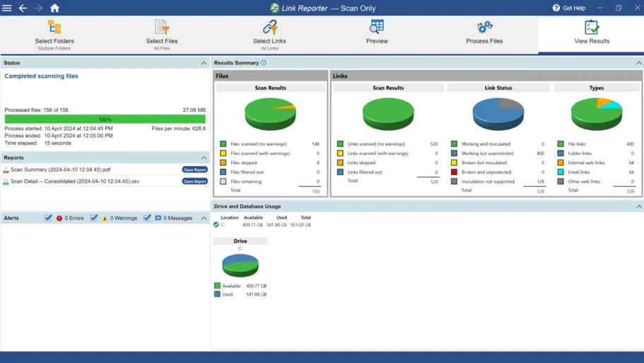The height and width of the screenshot is (363, 644).
Task: Collapse the Reports panel
Action: tap(204, 158)
